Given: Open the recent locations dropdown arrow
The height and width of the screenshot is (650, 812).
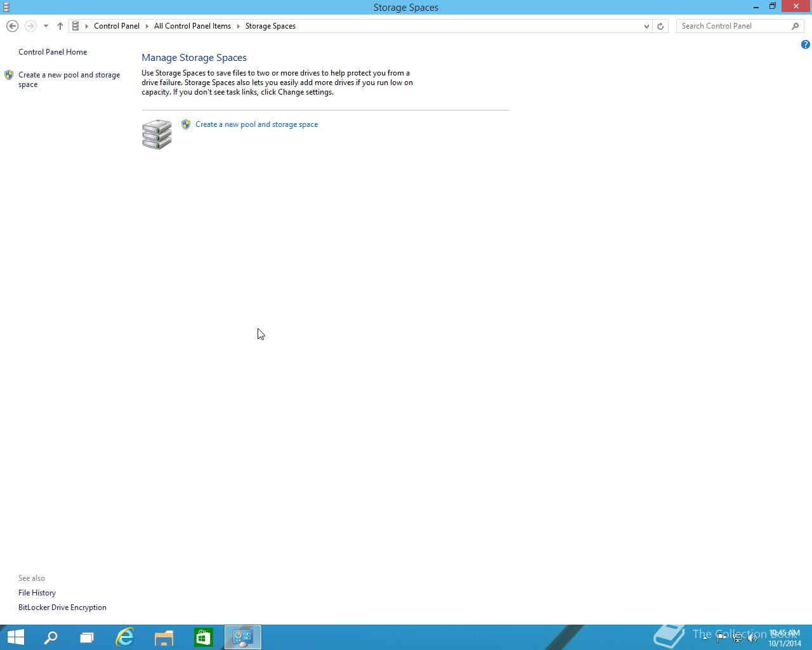Looking at the screenshot, I should [x=46, y=26].
